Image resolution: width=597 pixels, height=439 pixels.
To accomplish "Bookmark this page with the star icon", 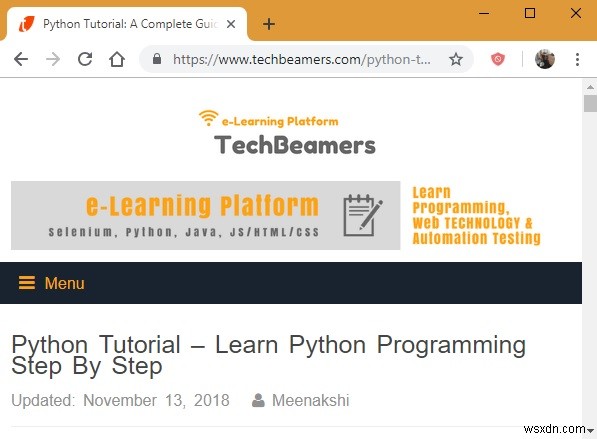I will [456, 59].
